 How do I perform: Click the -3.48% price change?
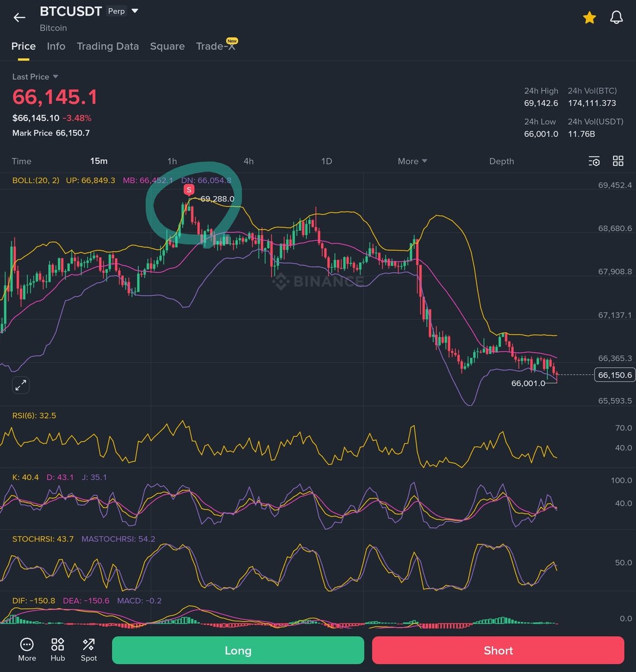tap(77, 118)
